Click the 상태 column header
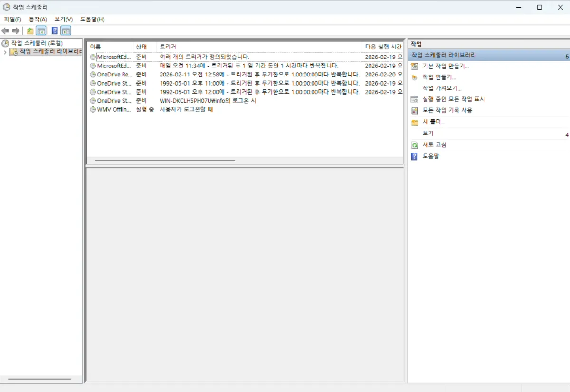The image size is (570, 392). tap(141, 47)
